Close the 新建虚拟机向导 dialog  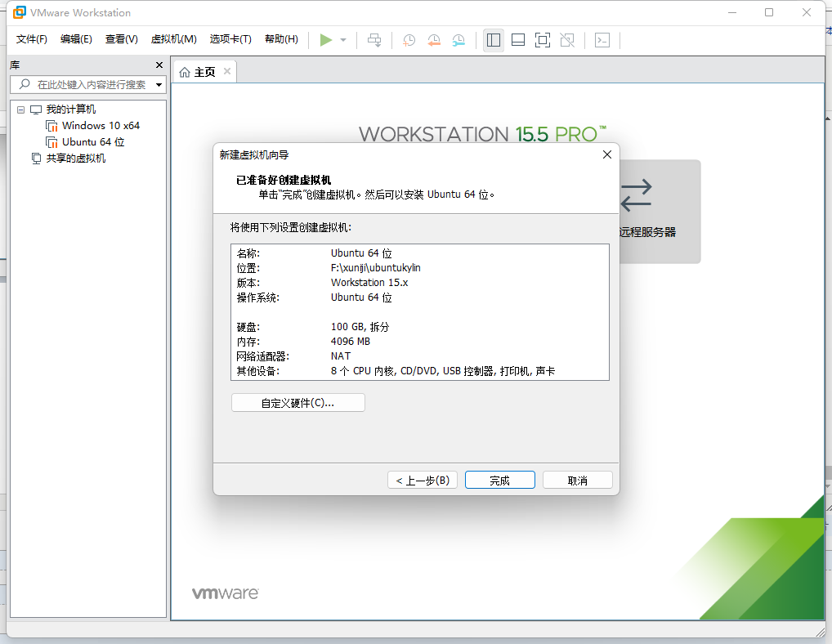click(607, 154)
